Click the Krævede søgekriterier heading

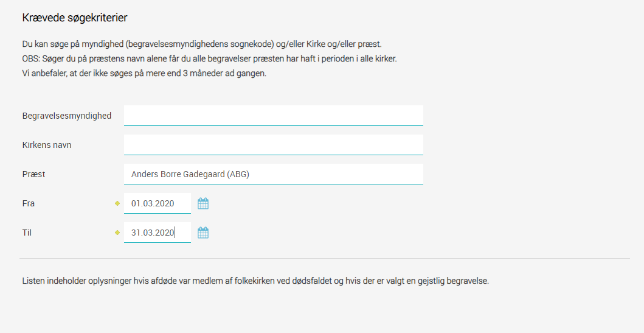pos(75,18)
